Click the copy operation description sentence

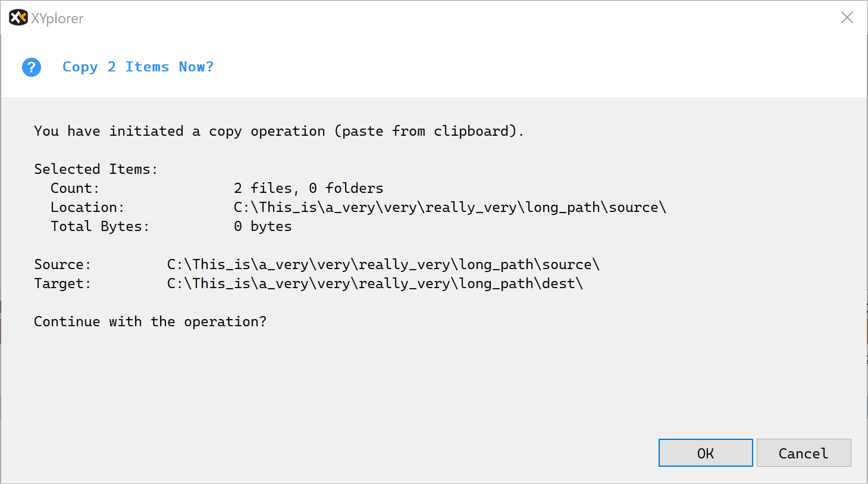coord(278,131)
